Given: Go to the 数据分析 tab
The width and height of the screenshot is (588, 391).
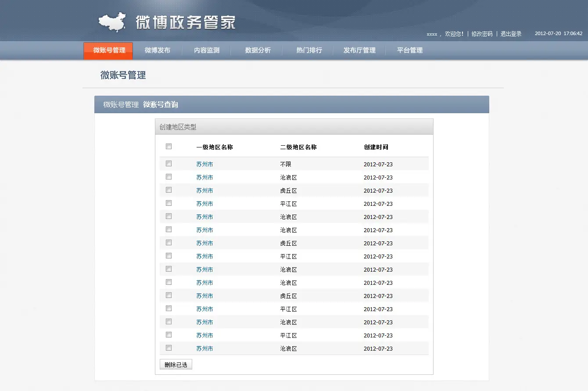Looking at the screenshot, I should (x=258, y=50).
